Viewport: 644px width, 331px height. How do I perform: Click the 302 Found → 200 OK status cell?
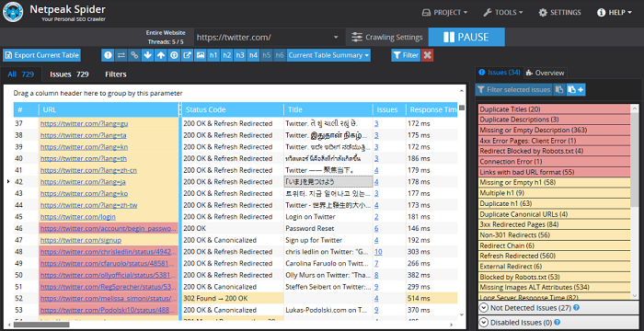point(233,299)
